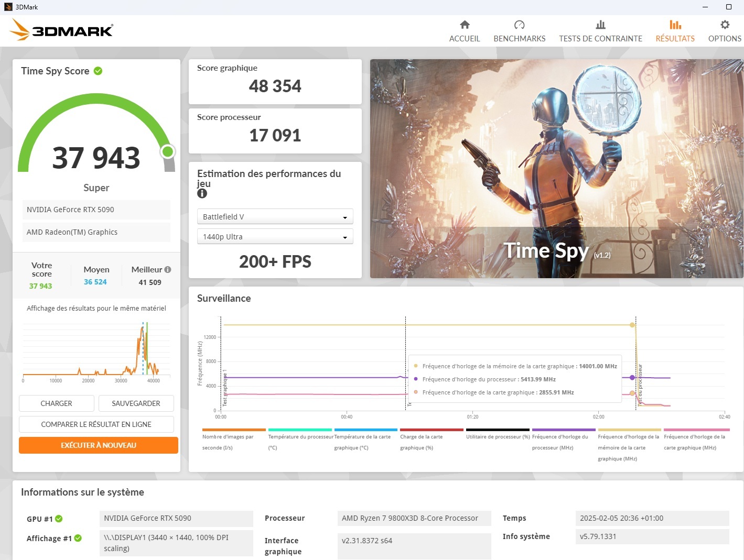Viewport: 744px width, 560px height.
Task: Open Options with the gear icon
Action: click(x=725, y=25)
